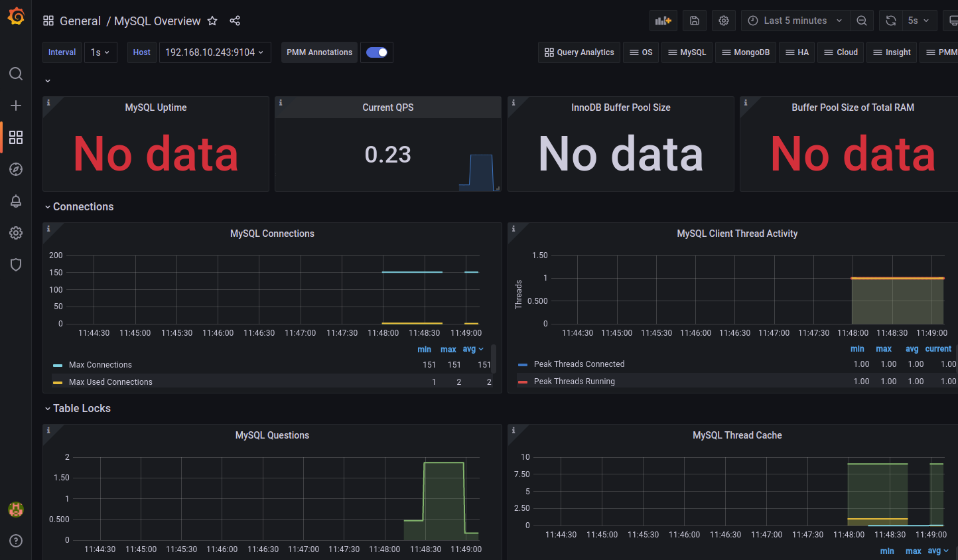Open the Configuration gear in sidebar
Screen dimensions: 958x560
[16, 233]
